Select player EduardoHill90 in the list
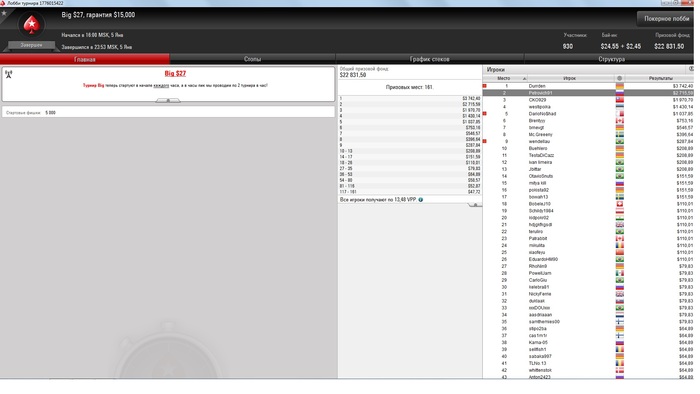Image resolution: width=700 pixels, height=394 pixels. point(588,259)
